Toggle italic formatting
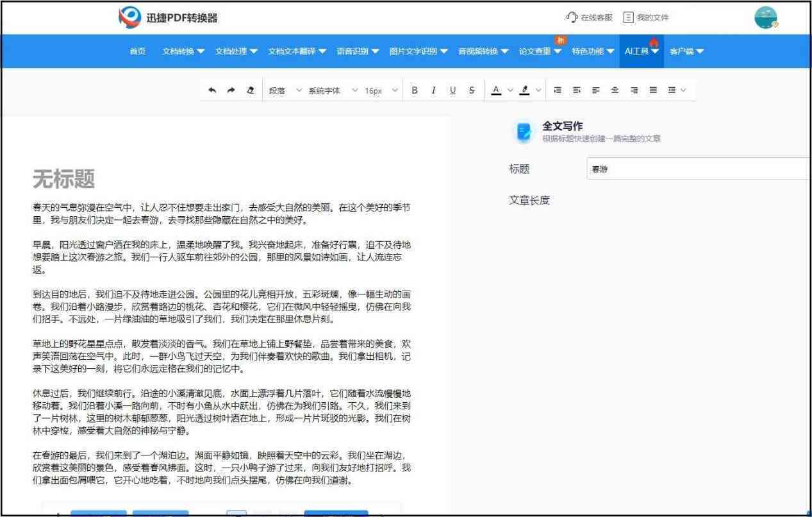The image size is (812, 517). (x=434, y=90)
